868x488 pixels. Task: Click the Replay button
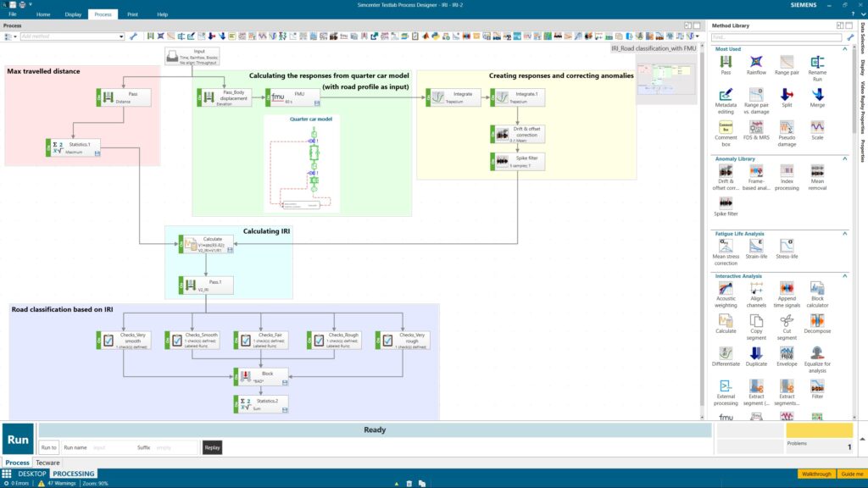(x=212, y=447)
